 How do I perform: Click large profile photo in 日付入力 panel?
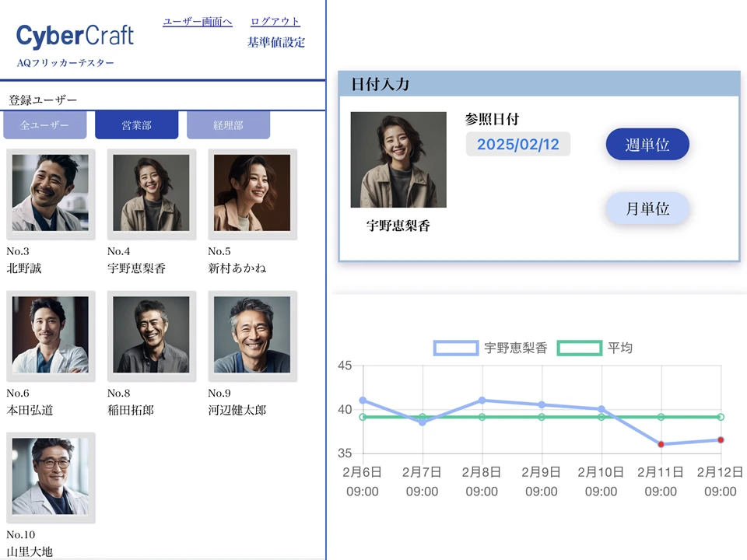point(398,159)
